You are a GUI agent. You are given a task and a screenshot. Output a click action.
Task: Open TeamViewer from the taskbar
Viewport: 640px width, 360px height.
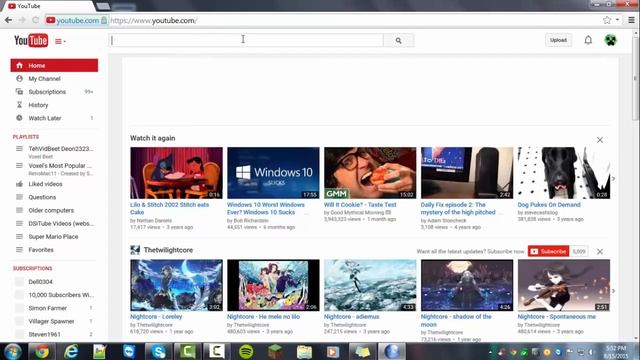(129, 351)
